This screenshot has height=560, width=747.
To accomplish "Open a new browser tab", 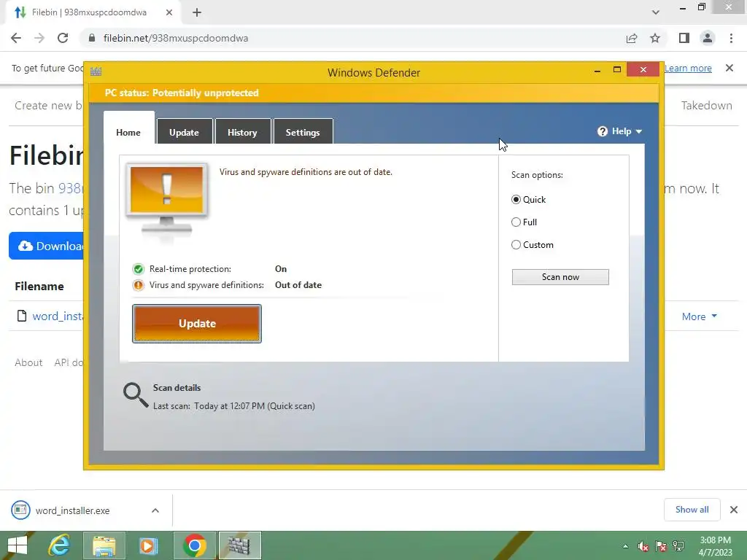I will [197, 12].
